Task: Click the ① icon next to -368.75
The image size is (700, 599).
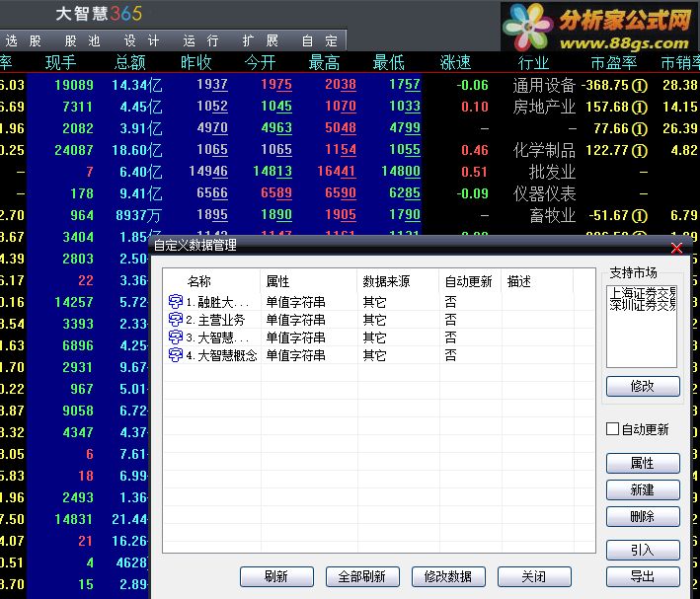Action: (640, 85)
